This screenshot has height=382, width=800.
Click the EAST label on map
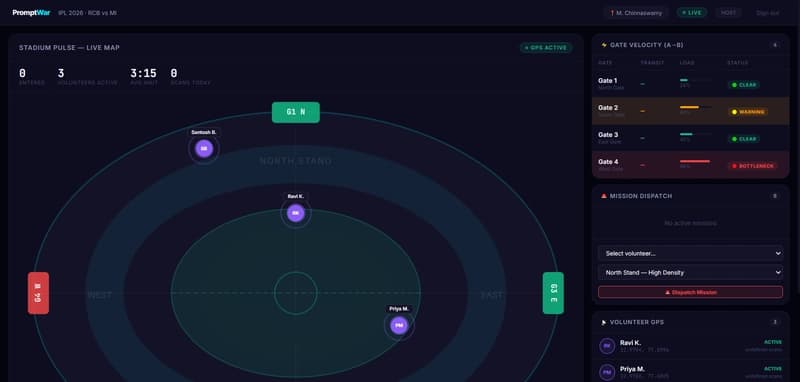491,295
